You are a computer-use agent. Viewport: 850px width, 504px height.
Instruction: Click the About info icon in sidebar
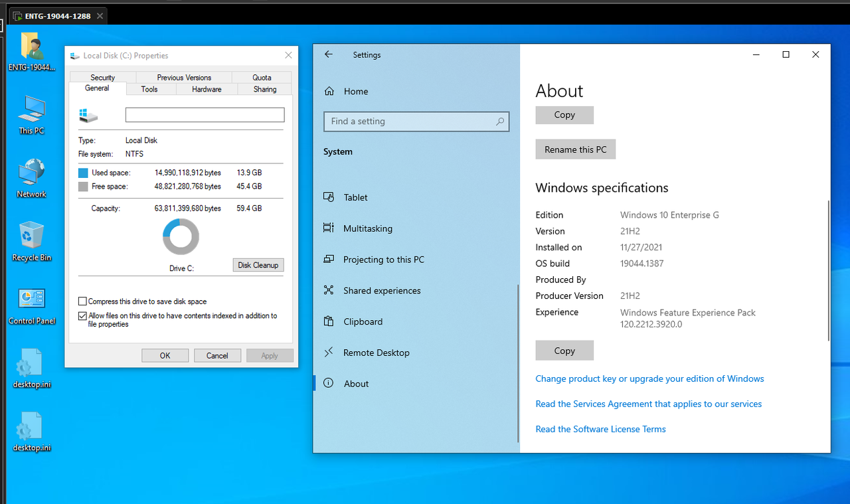[x=328, y=383]
